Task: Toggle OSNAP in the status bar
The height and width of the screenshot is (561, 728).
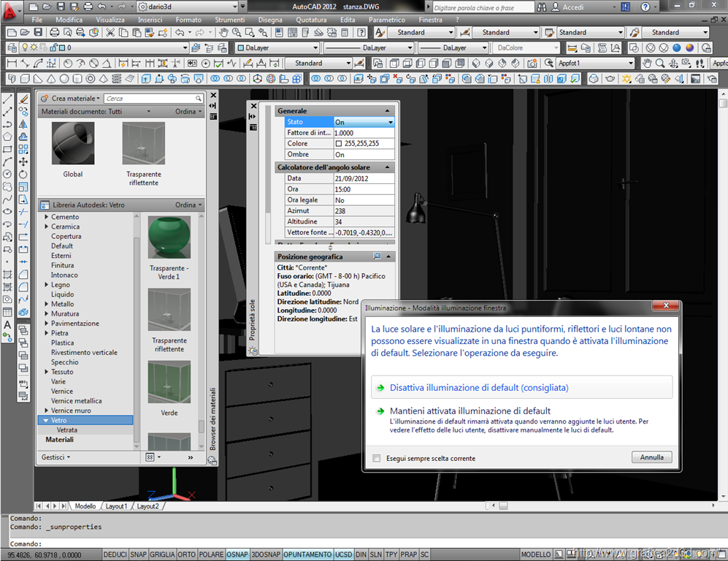Action: 236,555
